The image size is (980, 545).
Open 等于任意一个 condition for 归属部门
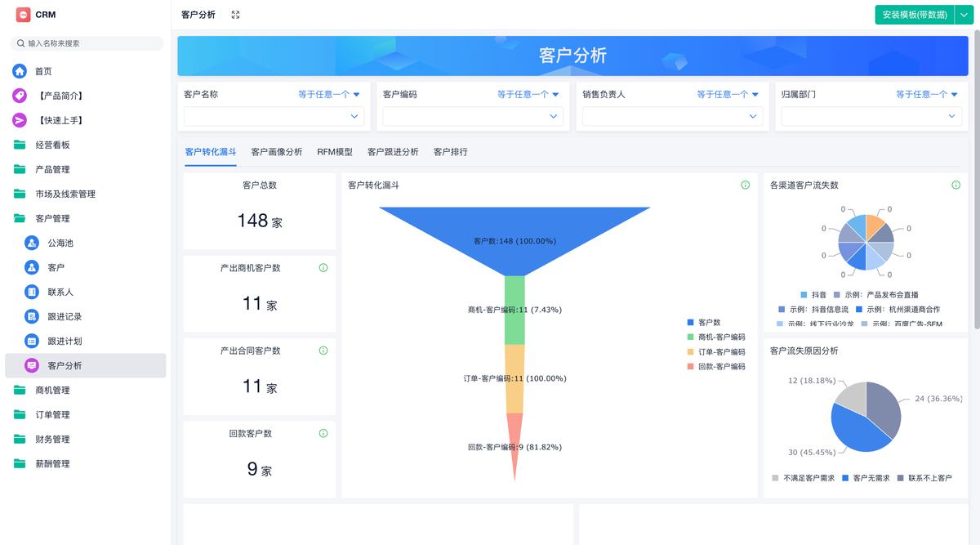coord(927,95)
